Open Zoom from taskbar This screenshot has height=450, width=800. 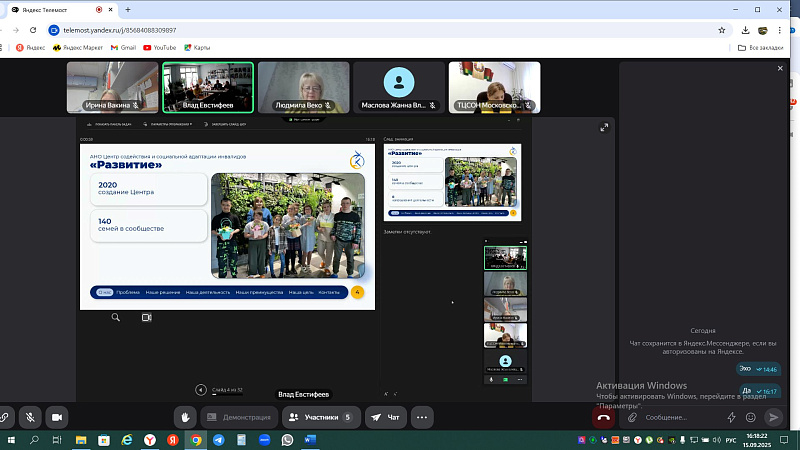point(264,440)
